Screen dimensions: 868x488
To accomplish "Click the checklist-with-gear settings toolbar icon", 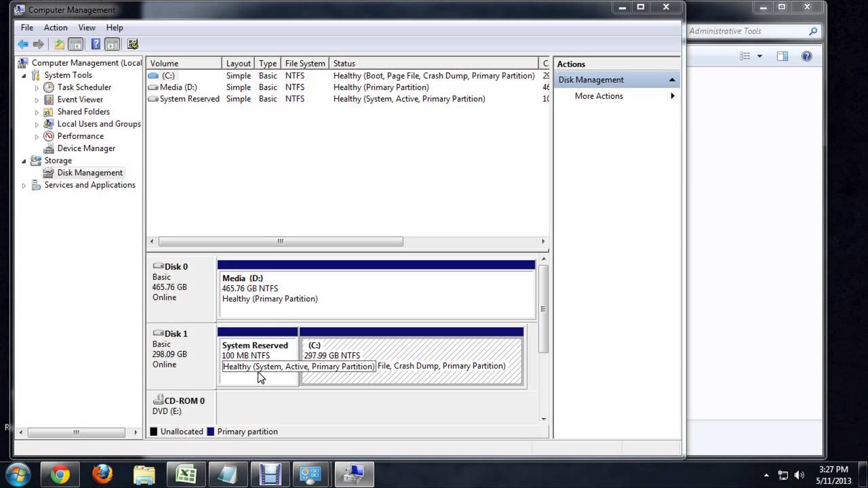I will [133, 44].
